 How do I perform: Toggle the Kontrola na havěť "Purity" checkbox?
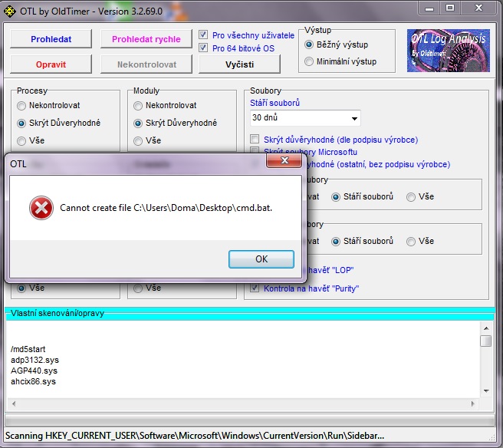(255, 288)
